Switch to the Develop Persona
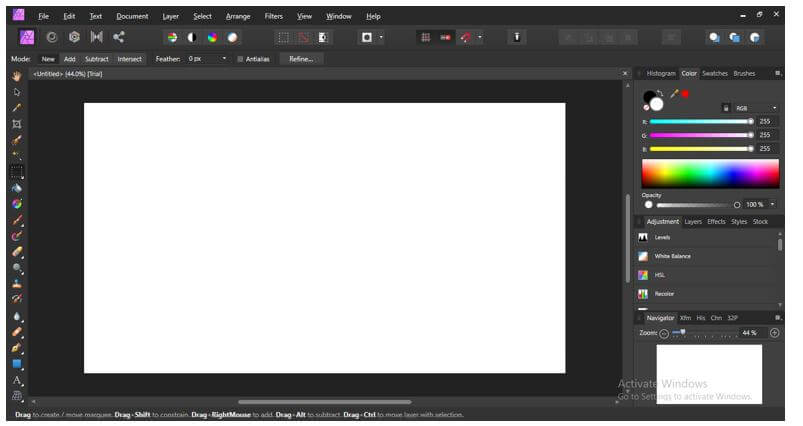This screenshot has width=803, height=426. tap(74, 37)
